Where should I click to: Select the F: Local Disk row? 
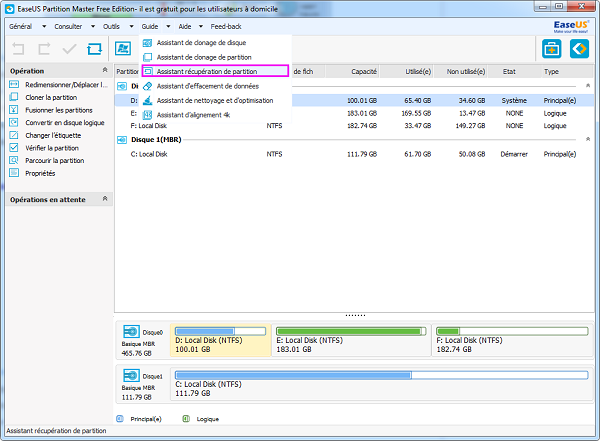tap(354, 126)
